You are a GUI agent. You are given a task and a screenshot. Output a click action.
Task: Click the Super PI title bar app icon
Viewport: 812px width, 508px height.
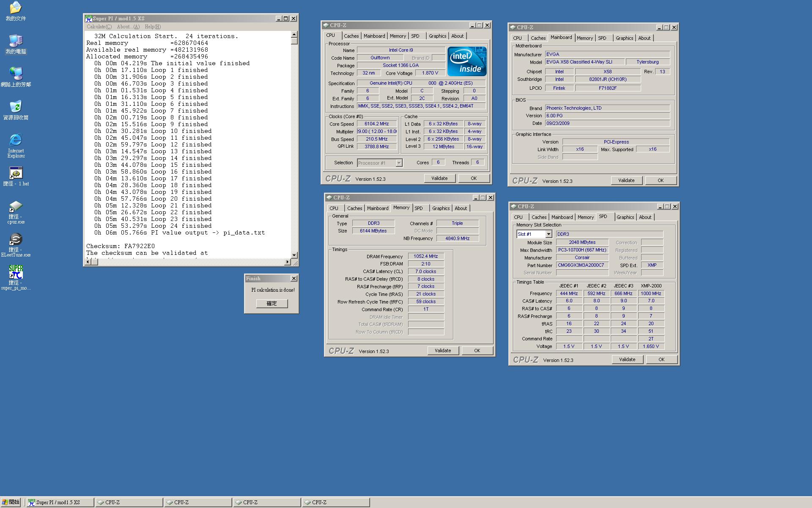[88, 19]
